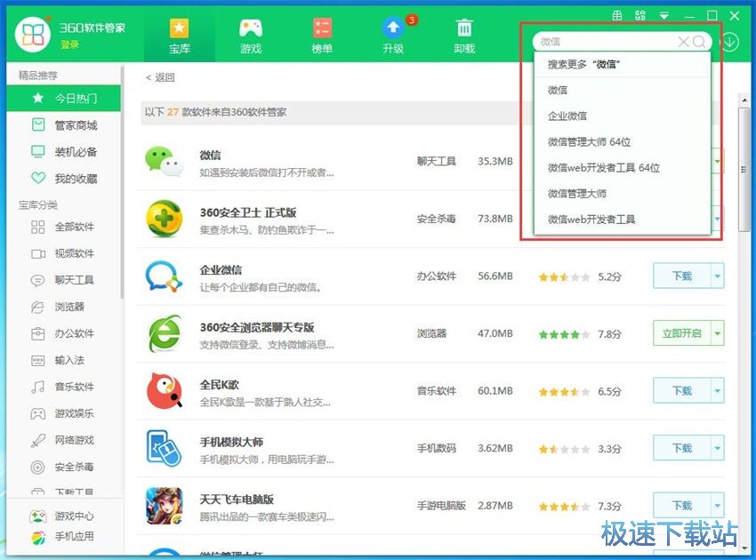This screenshot has width=756, height=560.
Task: Select 视频软件 category
Action: coord(64,253)
